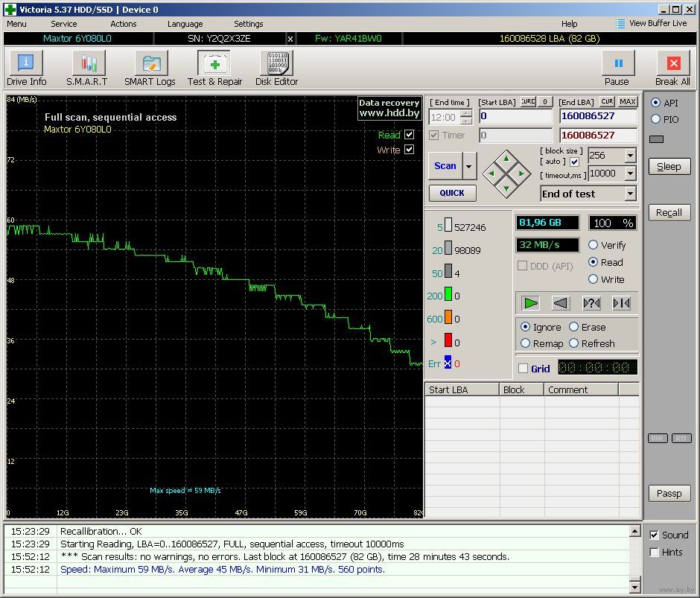Select the PIO access mode

(655, 119)
